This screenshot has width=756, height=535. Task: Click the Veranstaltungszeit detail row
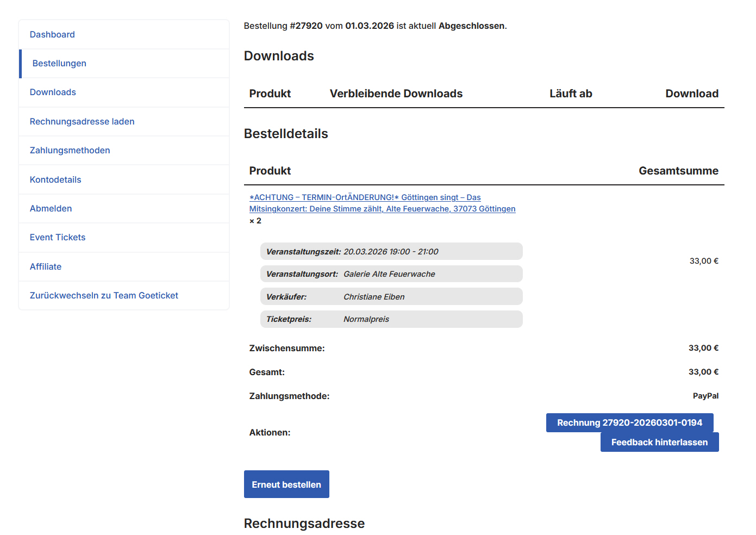391,252
